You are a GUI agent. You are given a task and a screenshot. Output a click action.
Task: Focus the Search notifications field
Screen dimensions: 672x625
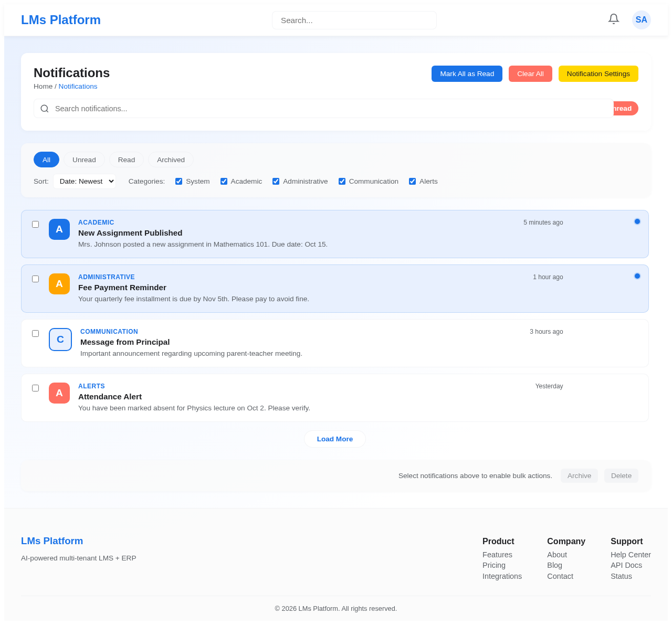(324, 109)
